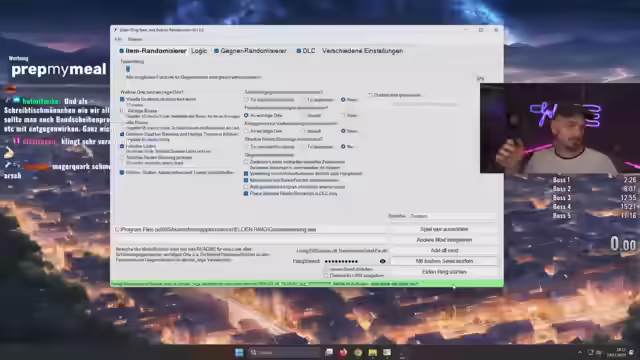
Task: Select the Anwendige Orte radio button
Action: pyautogui.click(x=246, y=116)
